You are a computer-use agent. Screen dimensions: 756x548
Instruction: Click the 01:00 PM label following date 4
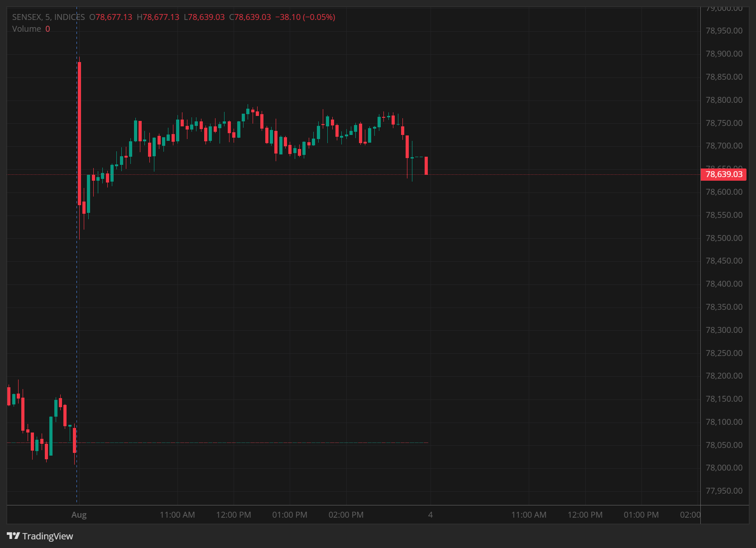pos(641,515)
